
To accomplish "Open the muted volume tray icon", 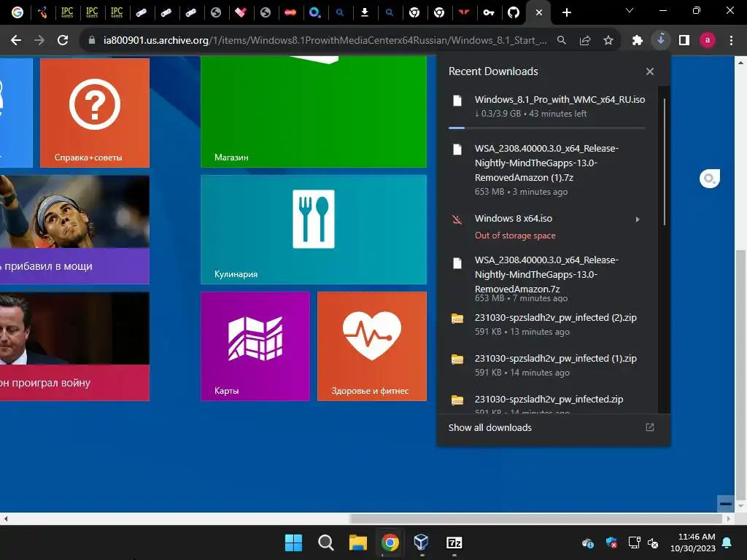I will click(653, 542).
